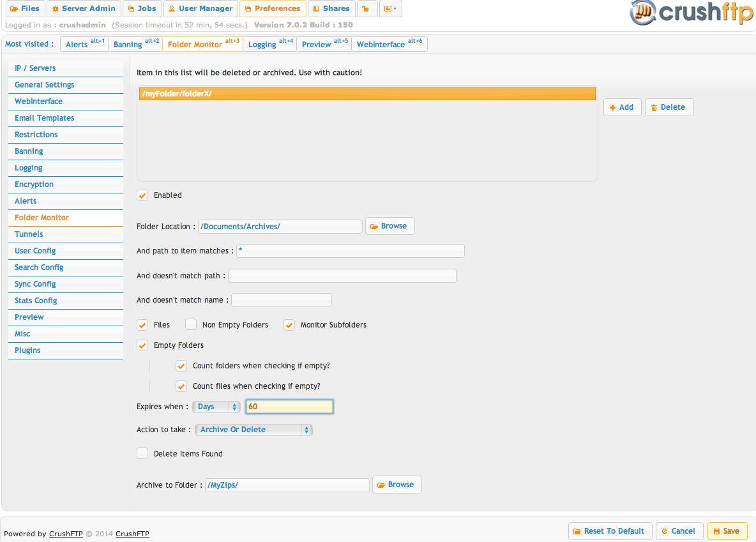Select the Jobs toolbar icon

click(142, 8)
